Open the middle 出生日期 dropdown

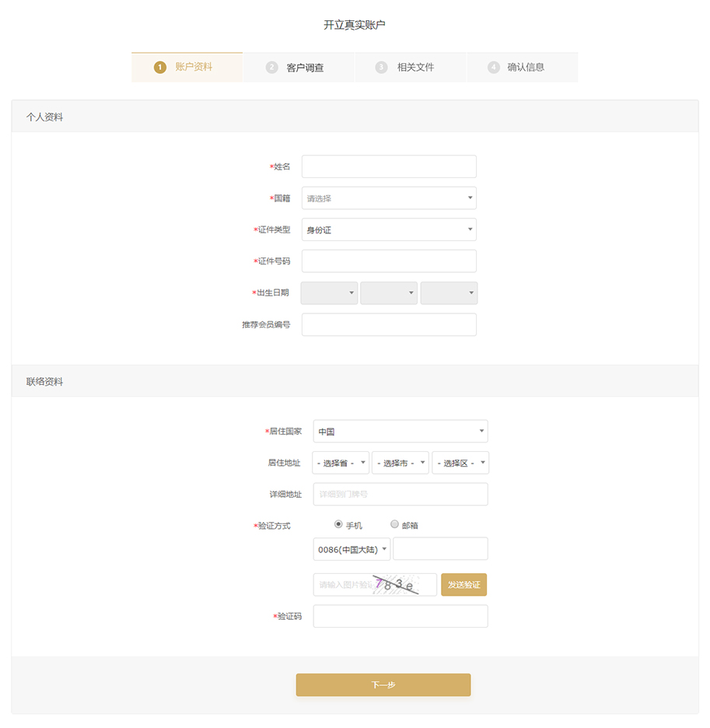[389, 293]
